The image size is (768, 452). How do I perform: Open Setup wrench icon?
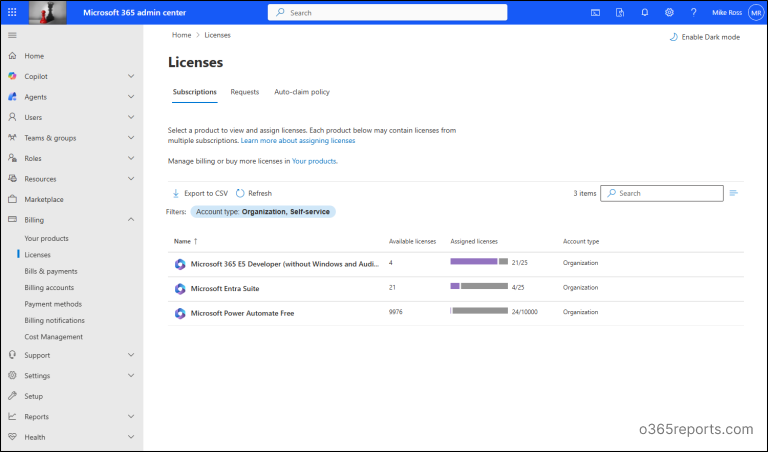click(x=12, y=396)
